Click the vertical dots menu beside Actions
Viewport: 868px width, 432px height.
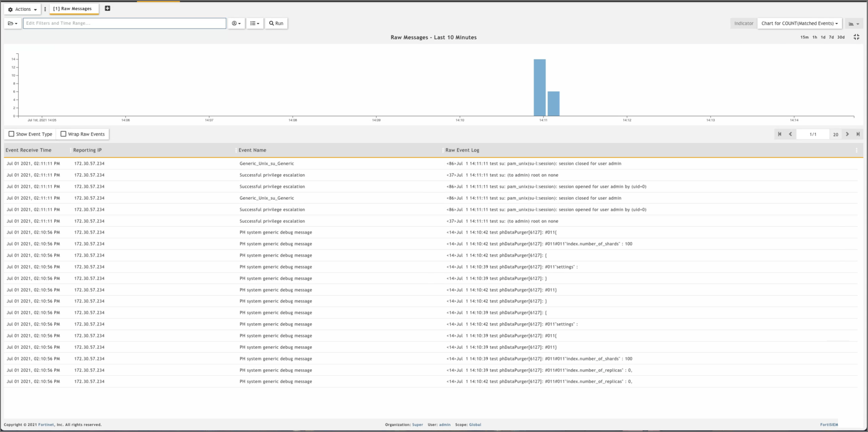[45, 9]
